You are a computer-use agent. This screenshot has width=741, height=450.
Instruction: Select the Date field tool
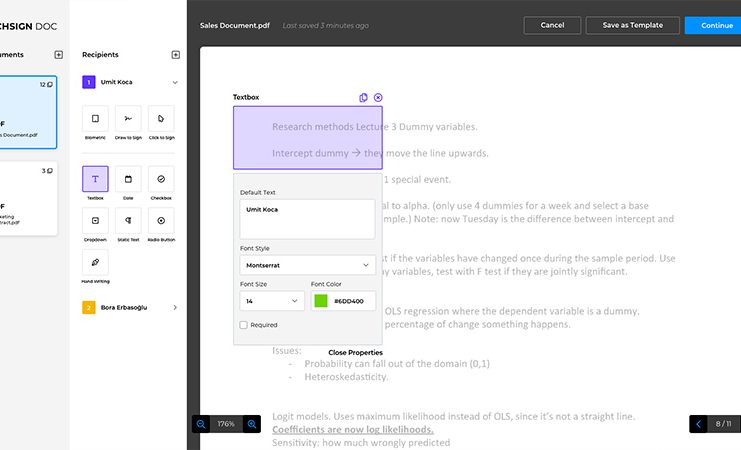(128, 179)
